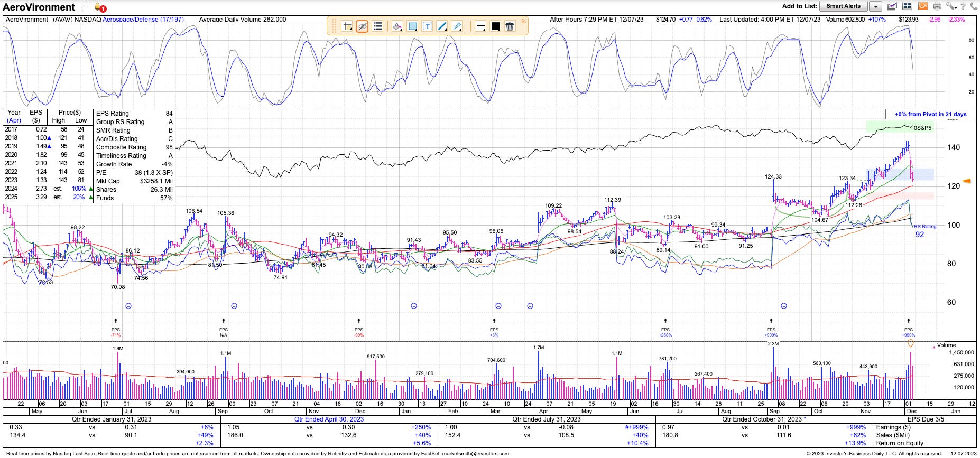Expand the Add to List dropdown arrow

[875, 6]
